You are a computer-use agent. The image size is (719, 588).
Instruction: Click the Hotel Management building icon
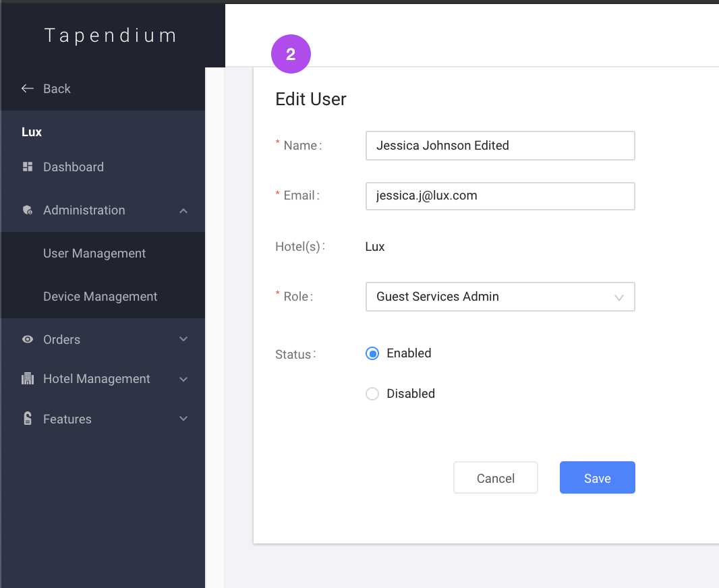pyautogui.click(x=27, y=379)
